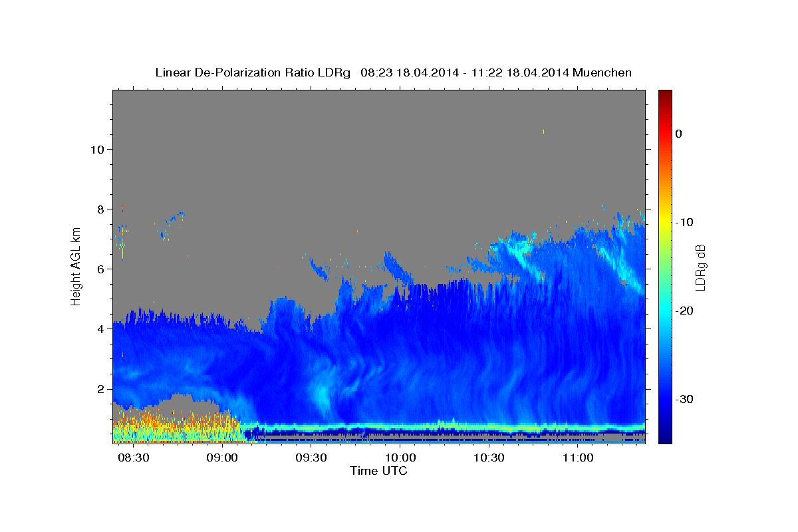Image resolution: width=798 pixels, height=532 pixels.
Task: Click the 'Muenchen' location label in the title
Action: (x=602, y=72)
